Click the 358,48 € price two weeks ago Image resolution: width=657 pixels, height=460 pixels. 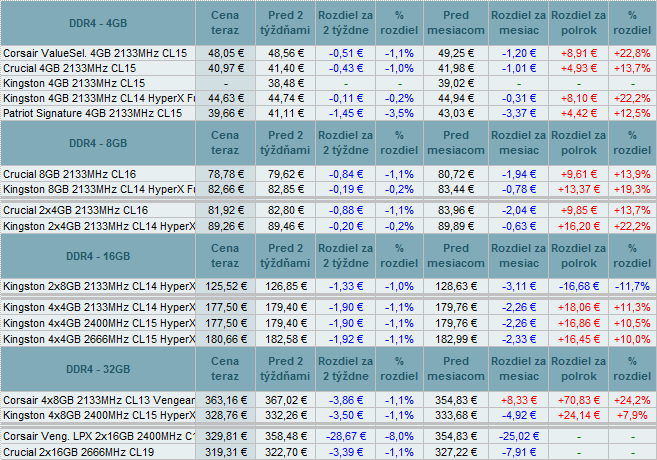click(286, 437)
